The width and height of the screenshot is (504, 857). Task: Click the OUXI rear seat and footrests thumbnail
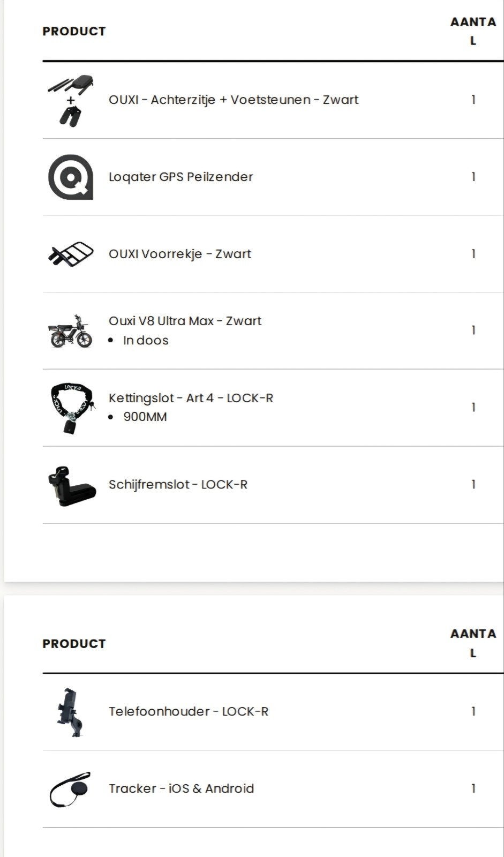point(71,100)
